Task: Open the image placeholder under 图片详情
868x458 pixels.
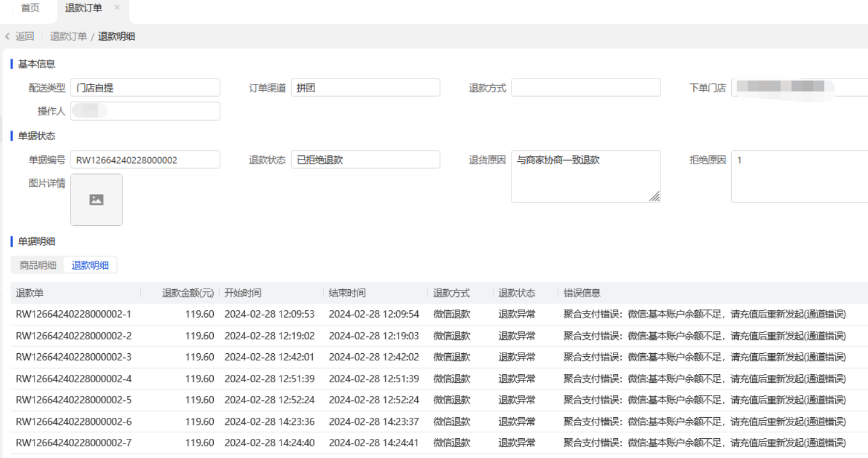Action: [96, 200]
